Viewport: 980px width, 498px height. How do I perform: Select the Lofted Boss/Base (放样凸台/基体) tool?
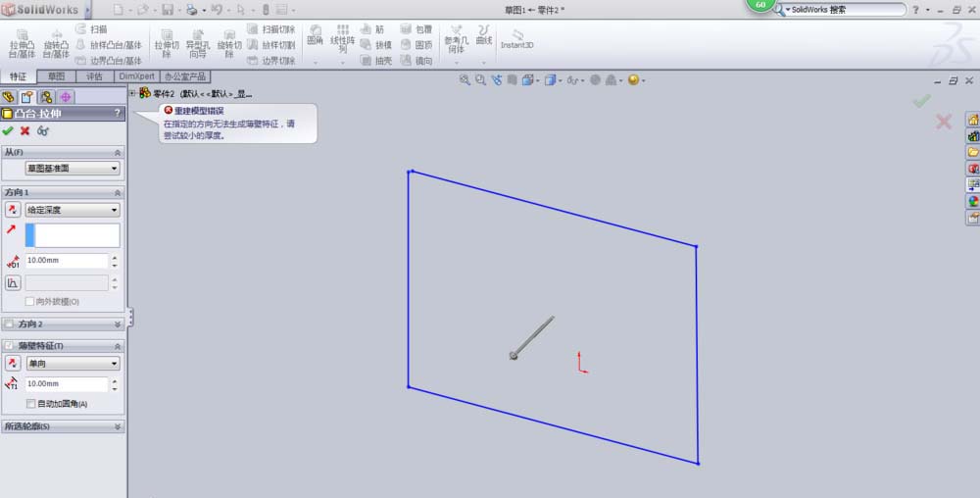click(x=109, y=45)
